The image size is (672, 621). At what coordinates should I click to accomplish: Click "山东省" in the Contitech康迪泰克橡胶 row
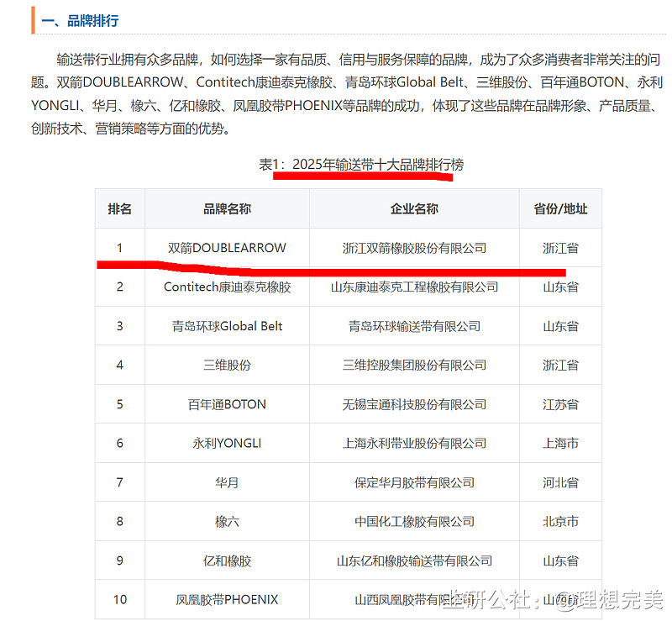coord(560,287)
